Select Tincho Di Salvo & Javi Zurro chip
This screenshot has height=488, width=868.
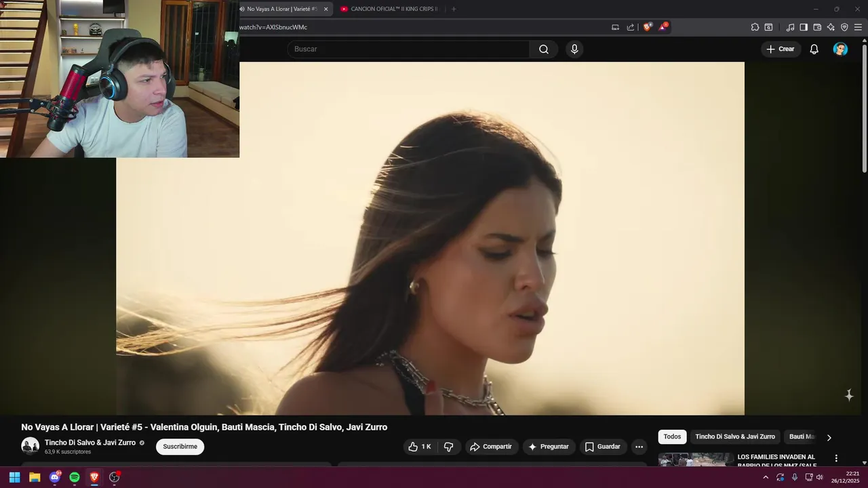(x=735, y=437)
